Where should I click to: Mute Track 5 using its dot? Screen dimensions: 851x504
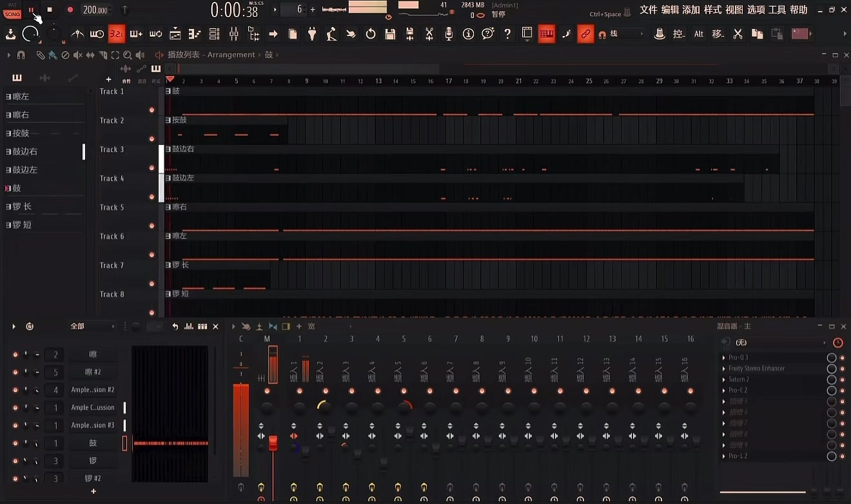[x=152, y=226]
